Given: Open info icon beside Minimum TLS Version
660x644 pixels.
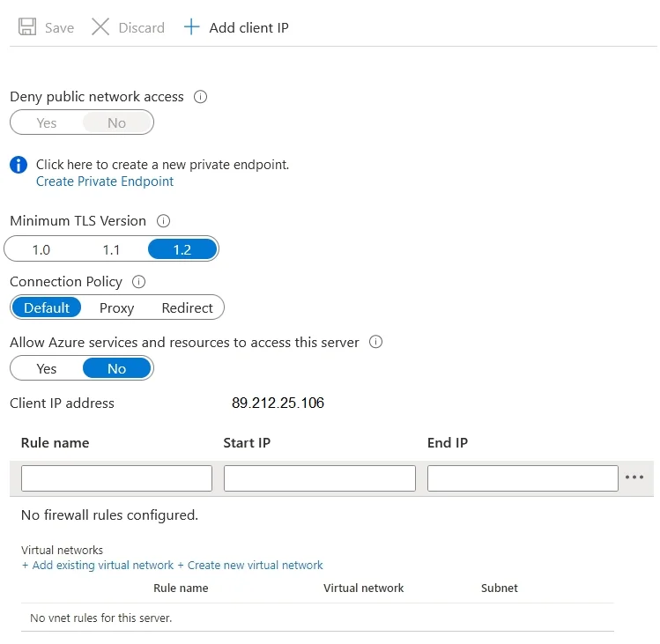Looking at the screenshot, I should point(163,221).
